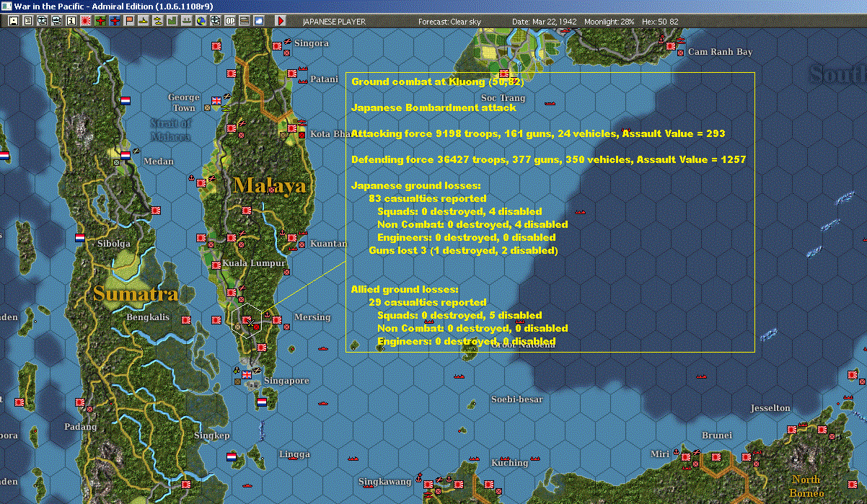Open the document list toolbar icon

(28, 21)
